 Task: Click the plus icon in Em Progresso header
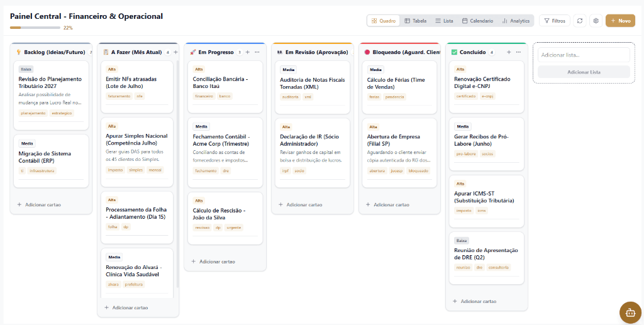tap(248, 52)
